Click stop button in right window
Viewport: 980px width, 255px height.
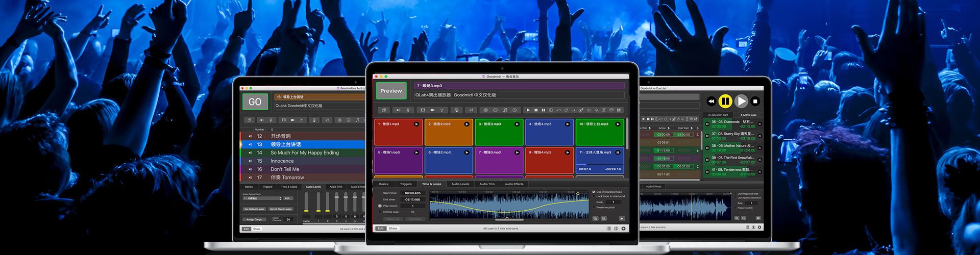coord(755,101)
